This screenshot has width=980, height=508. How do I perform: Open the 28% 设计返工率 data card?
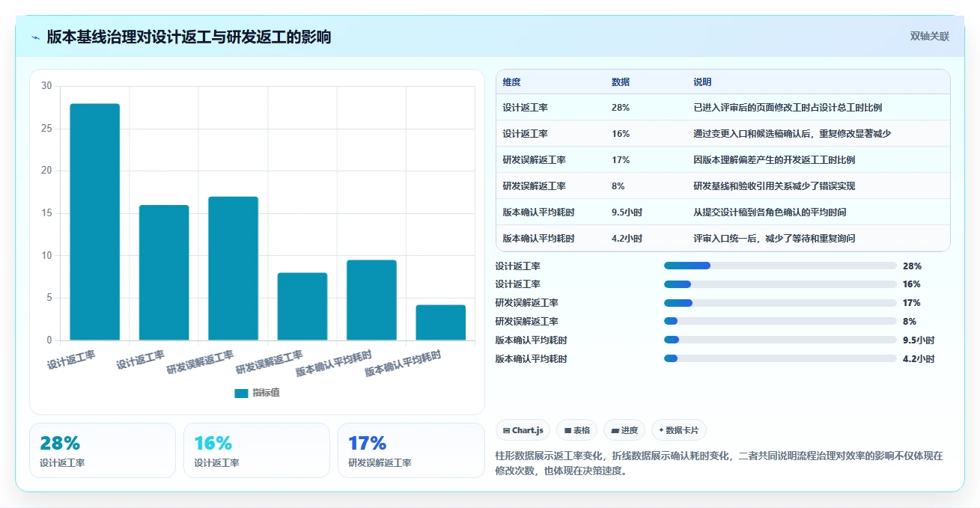click(x=103, y=450)
